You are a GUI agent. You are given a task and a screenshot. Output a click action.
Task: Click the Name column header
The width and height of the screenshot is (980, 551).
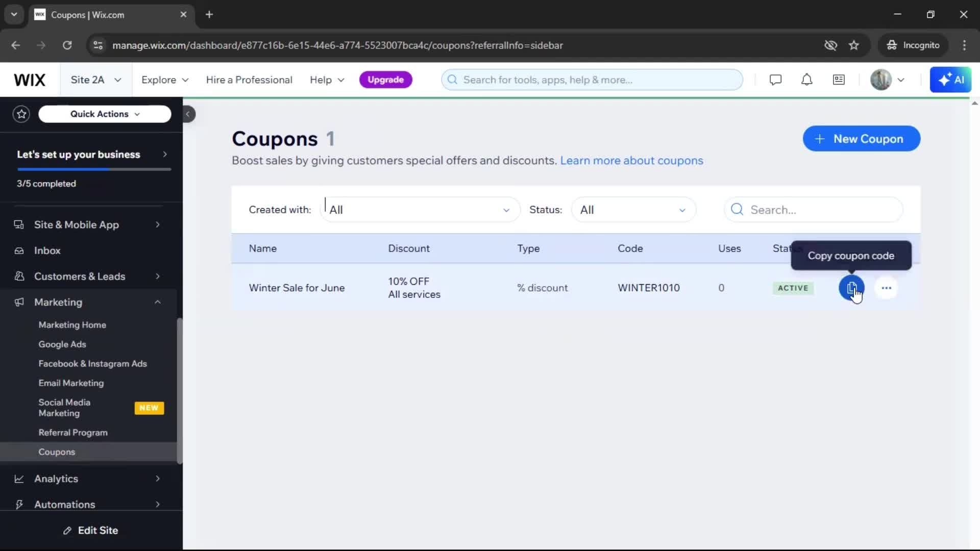[262, 248]
